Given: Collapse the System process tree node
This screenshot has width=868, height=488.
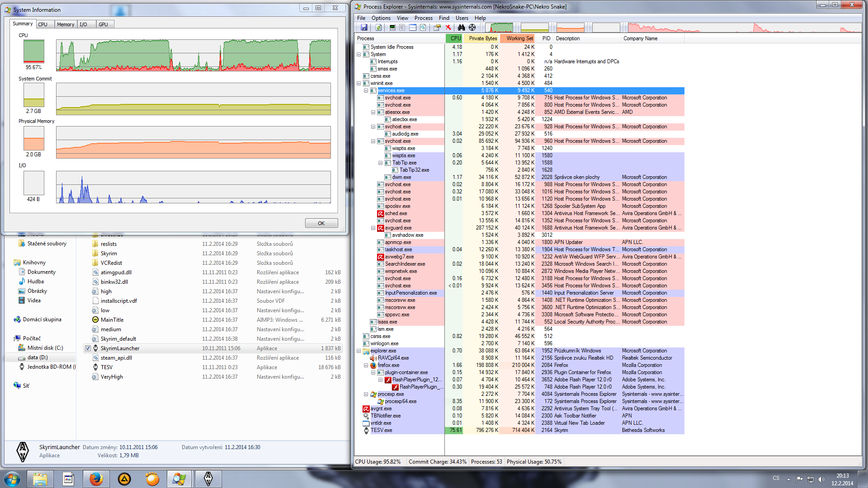Looking at the screenshot, I should point(359,54).
